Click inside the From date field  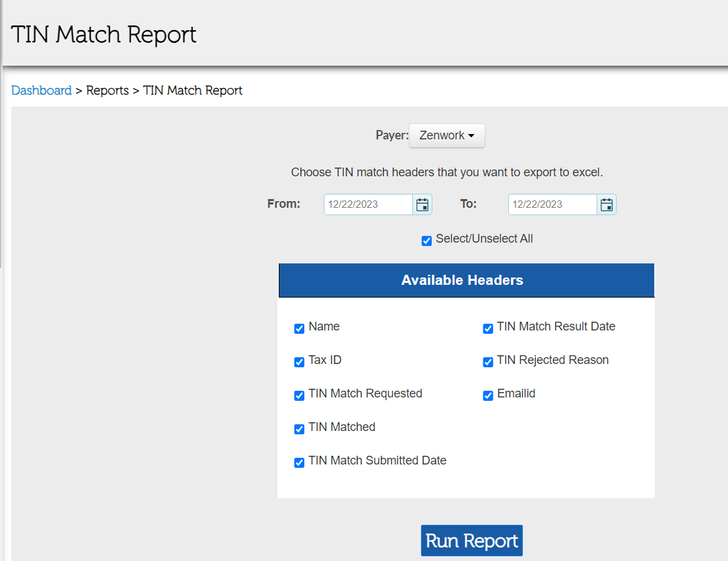[x=367, y=204]
